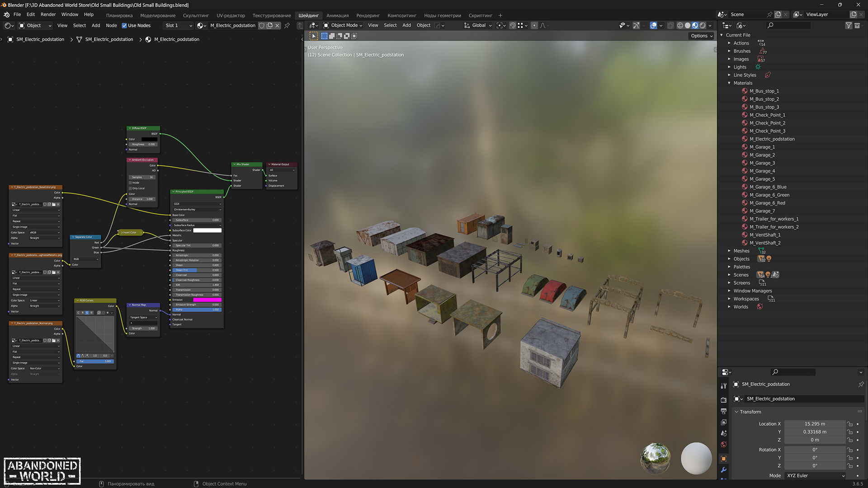Duplicate the M_Electric_podstation material
This screenshot has height=488, width=868.
tap(270, 26)
